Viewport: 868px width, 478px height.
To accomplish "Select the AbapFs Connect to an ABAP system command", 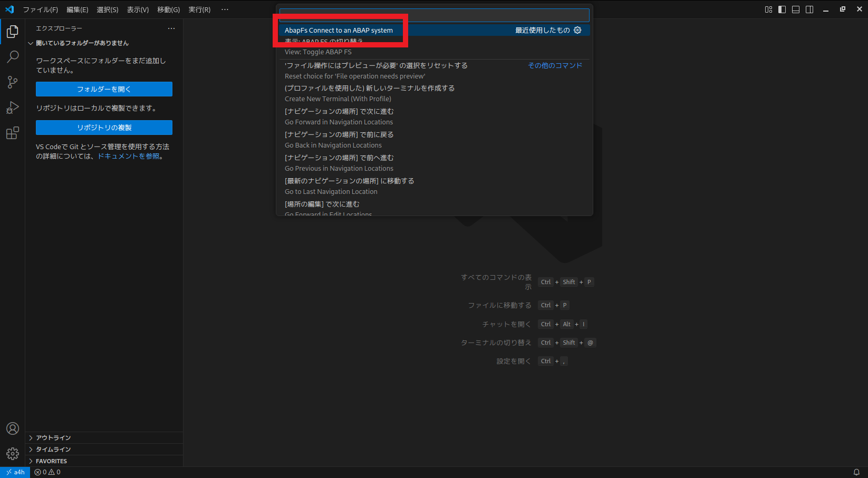I will click(338, 30).
